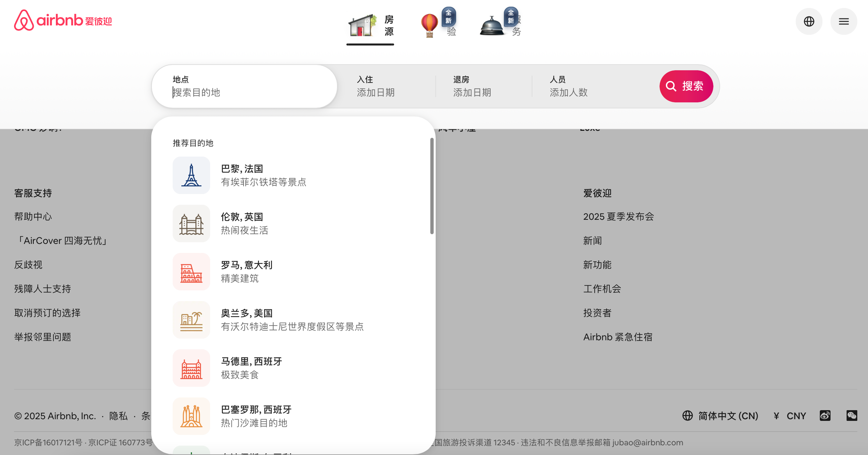This screenshot has width=868, height=455.
Task: Open the 入住 check-in date picker
Action: pos(386,86)
